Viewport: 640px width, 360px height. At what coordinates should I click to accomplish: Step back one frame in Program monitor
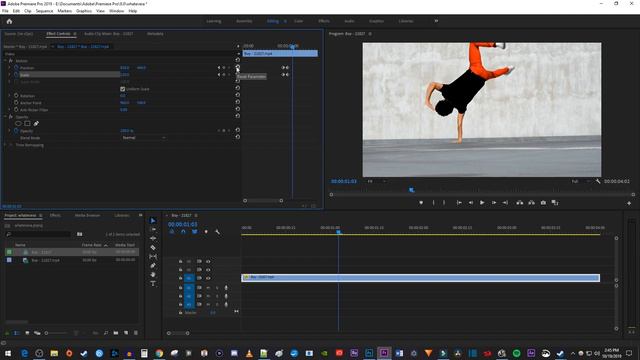click(x=471, y=202)
